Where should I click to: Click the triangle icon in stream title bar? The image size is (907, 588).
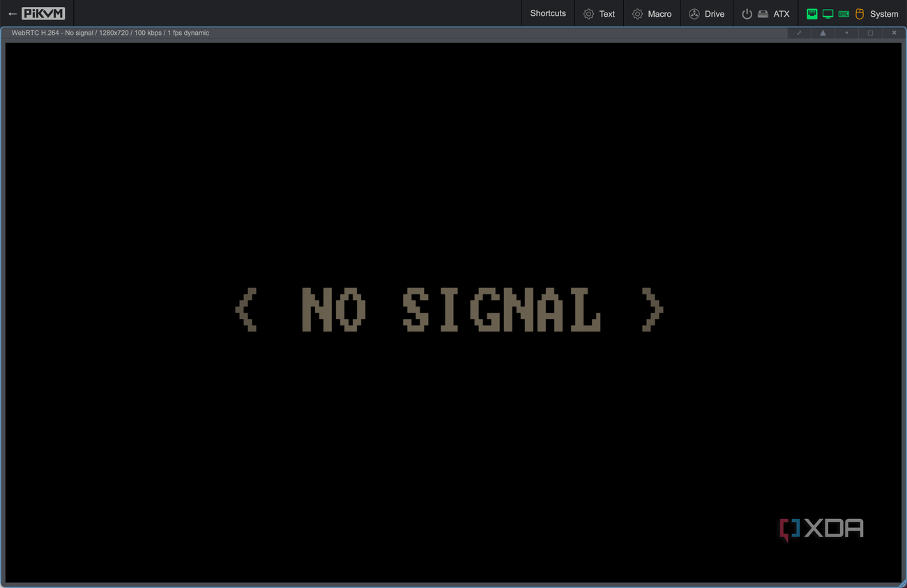click(823, 33)
